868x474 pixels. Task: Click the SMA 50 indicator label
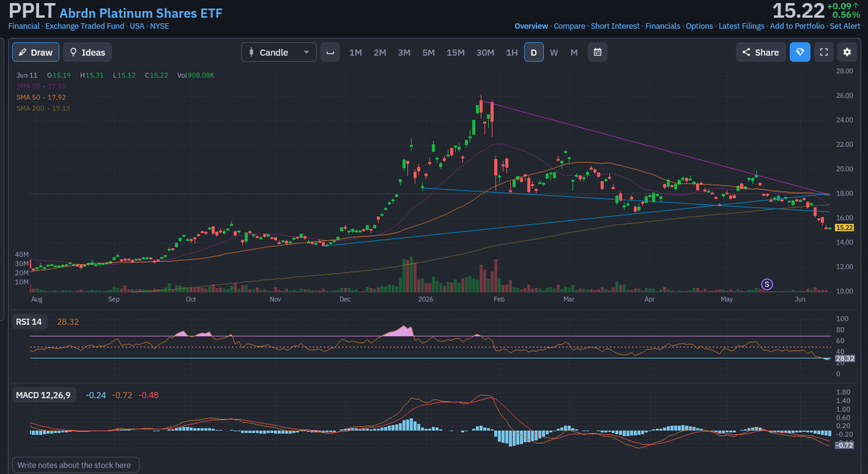click(42, 97)
